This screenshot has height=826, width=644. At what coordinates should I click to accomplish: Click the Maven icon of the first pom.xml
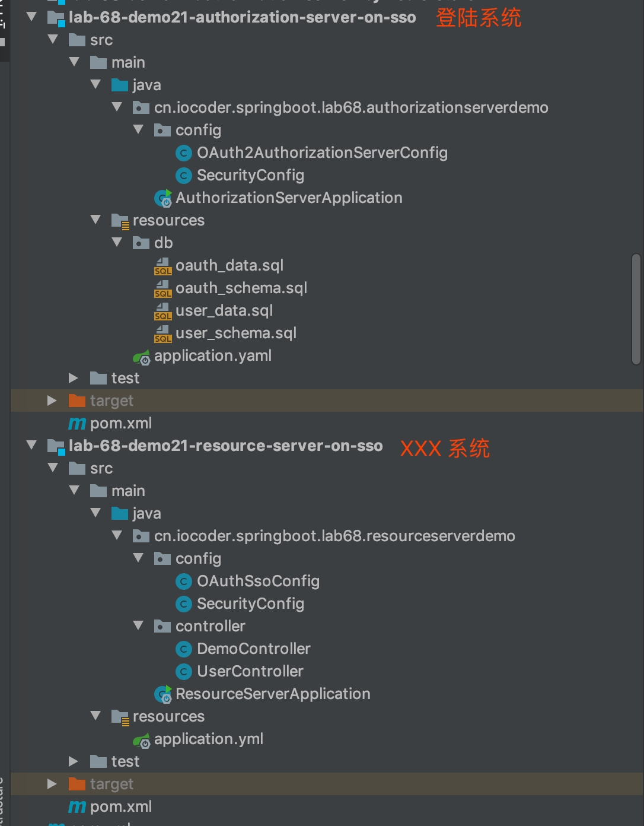(x=77, y=424)
